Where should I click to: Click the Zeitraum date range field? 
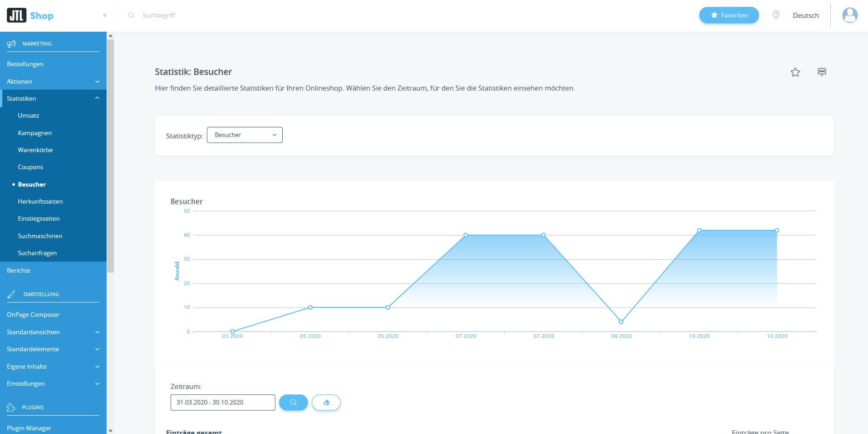click(x=223, y=402)
